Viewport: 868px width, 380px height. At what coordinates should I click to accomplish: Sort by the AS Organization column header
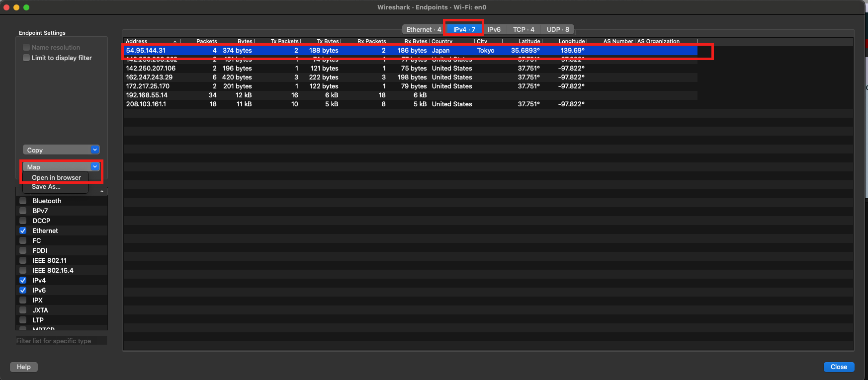(x=666, y=41)
